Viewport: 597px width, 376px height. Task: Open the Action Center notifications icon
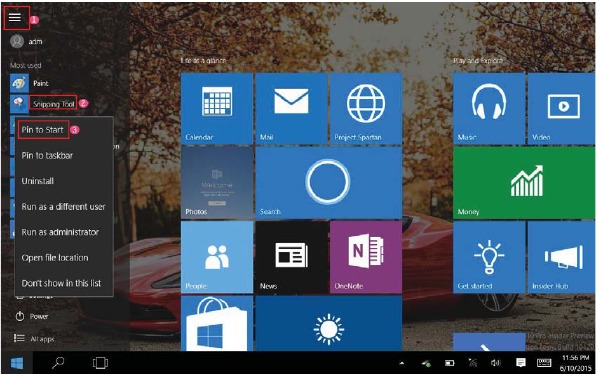(x=520, y=363)
